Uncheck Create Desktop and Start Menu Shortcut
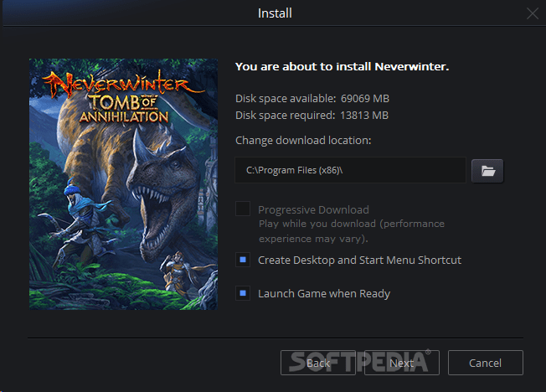 tap(243, 260)
